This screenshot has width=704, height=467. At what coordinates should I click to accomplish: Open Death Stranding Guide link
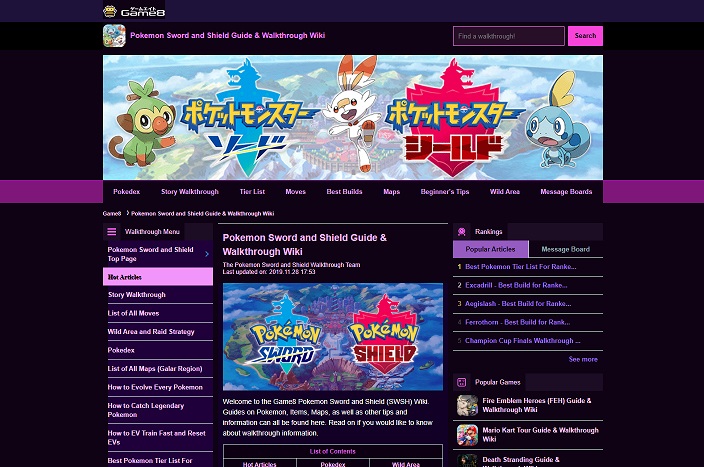coord(521,461)
